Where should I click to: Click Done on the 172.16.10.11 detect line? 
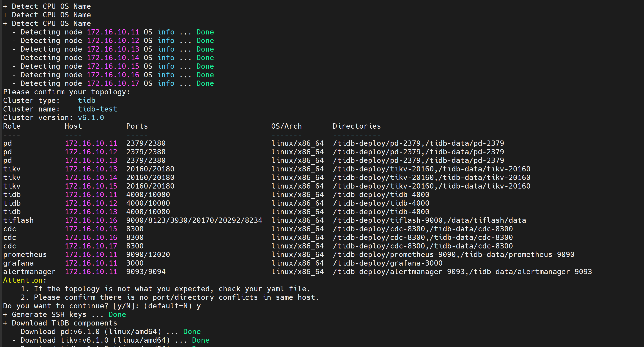[x=205, y=32]
